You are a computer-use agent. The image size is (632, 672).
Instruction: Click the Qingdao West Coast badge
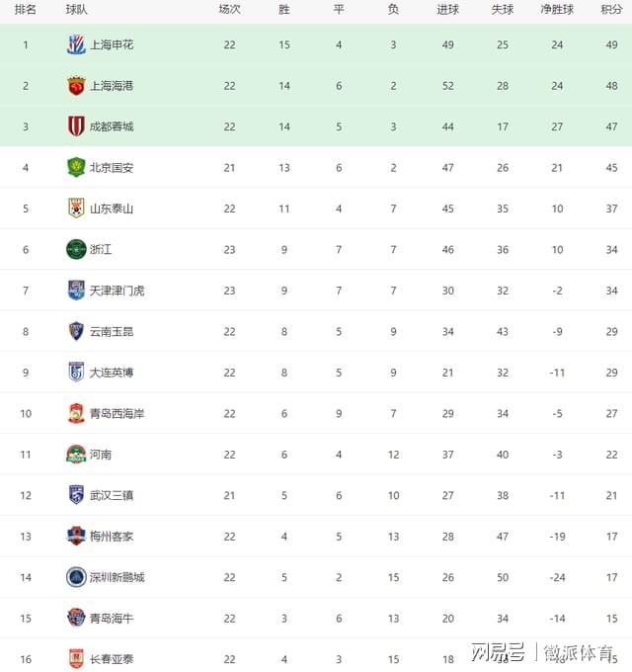point(76,413)
